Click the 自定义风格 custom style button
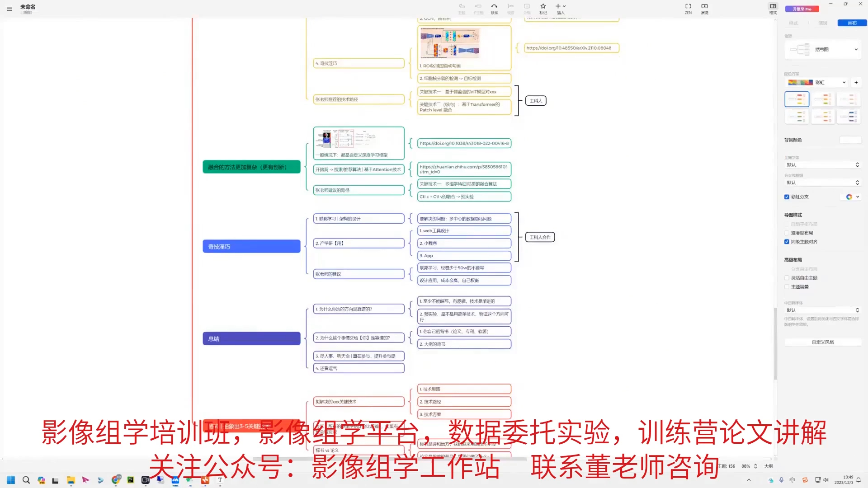The height and width of the screenshot is (488, 868). coord(823,342)
